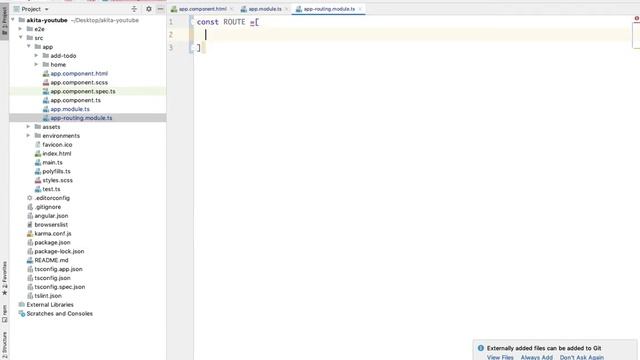The width and height of the screenshot is (640, 360).
Task: Click the .gitignore file icon
Action: click(30, 207)
